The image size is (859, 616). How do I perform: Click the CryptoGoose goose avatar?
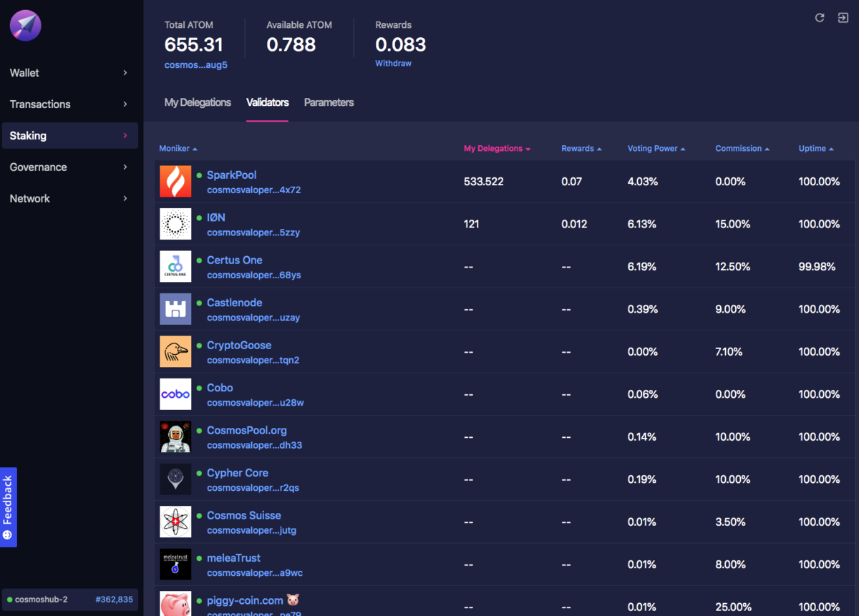point(175,352)
